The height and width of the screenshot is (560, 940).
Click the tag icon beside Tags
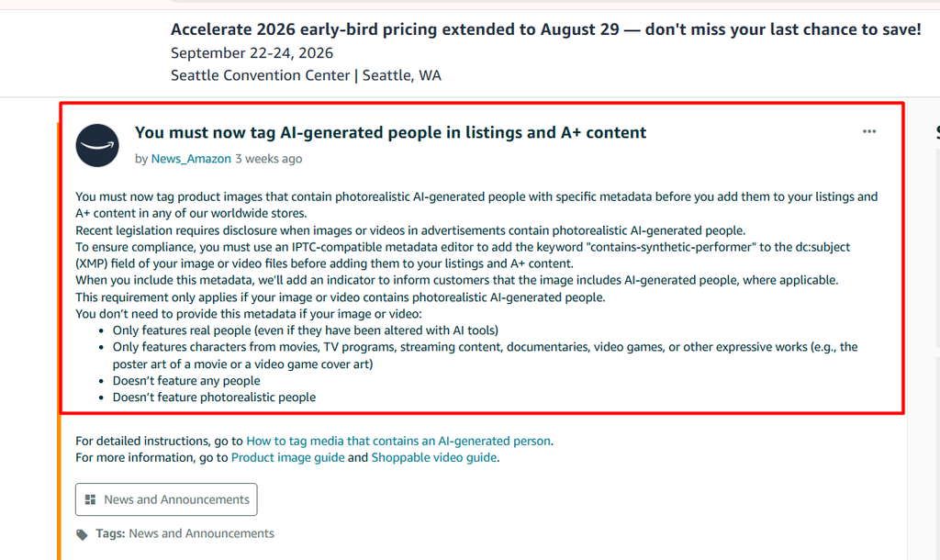tap(82, 534)
